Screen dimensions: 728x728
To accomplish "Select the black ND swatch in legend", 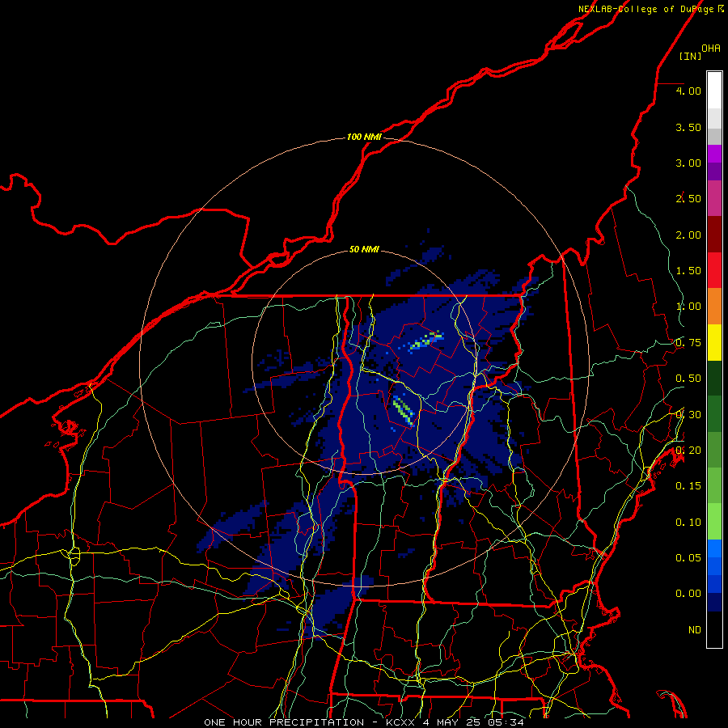I will pyautogui.click(x=714, y=629).
